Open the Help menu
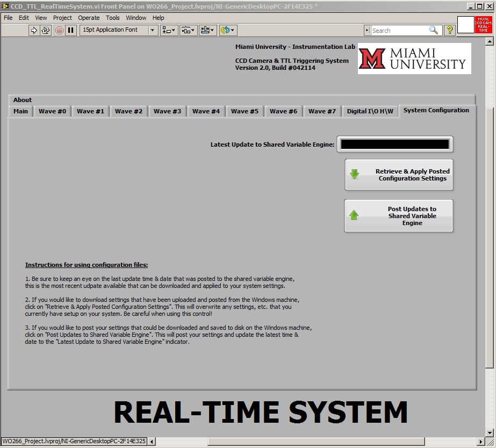496x448 pixels. point(158,18)
